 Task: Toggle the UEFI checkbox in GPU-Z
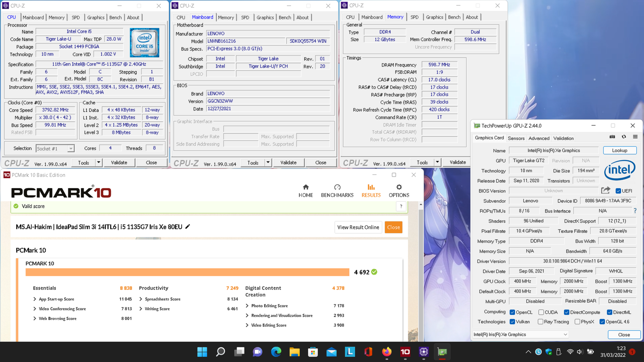click(618, 191)
